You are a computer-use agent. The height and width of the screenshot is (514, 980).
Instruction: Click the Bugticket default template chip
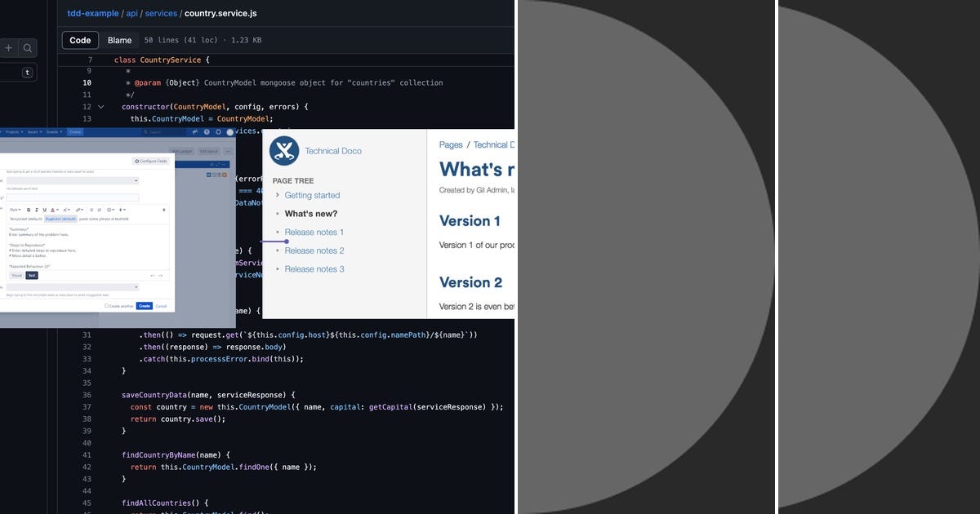click(x=61, y=219)
